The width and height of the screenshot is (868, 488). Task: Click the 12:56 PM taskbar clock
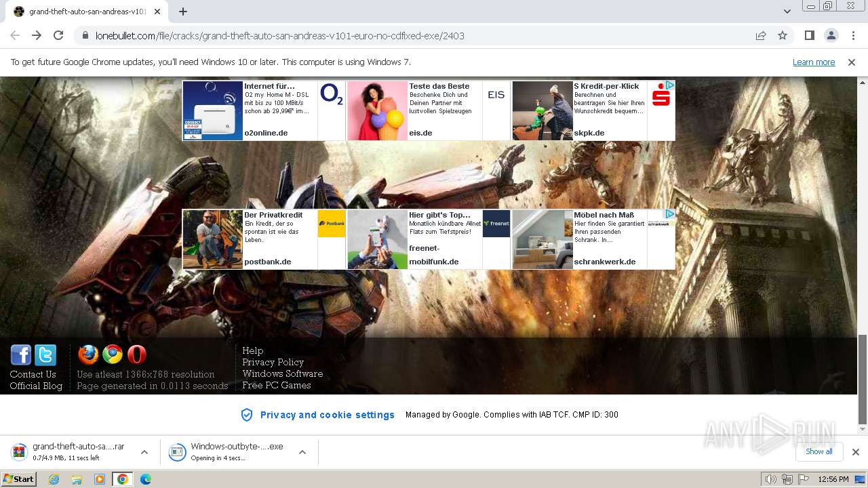point(833,479)
